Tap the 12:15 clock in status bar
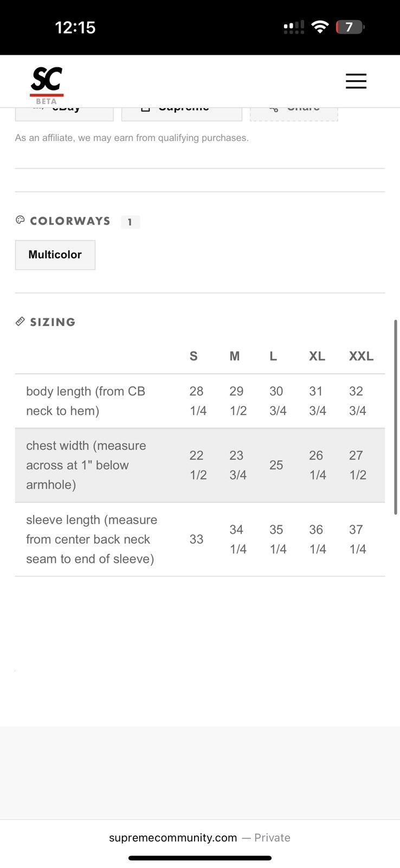The image size is (400, 868). (x=75, y=27)
